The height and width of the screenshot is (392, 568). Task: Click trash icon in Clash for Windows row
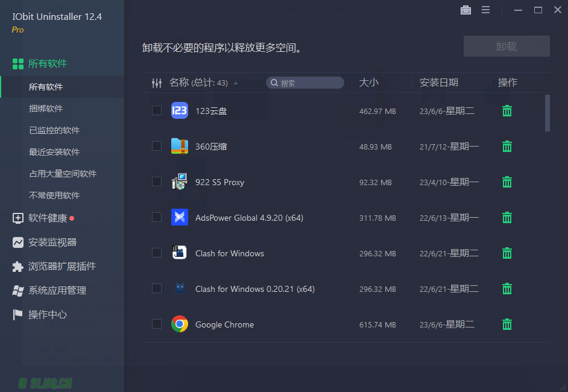coord(507,253)
